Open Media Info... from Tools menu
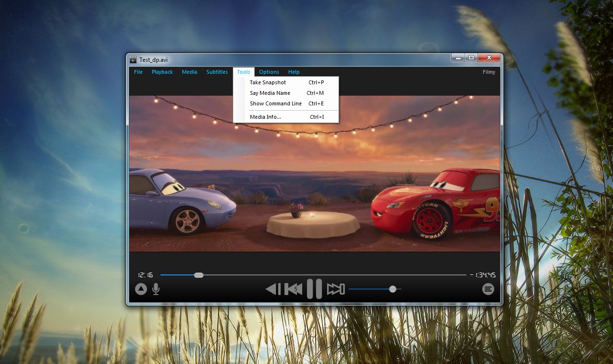This screenshot has height=364, width=613. (x=286, y=117)
